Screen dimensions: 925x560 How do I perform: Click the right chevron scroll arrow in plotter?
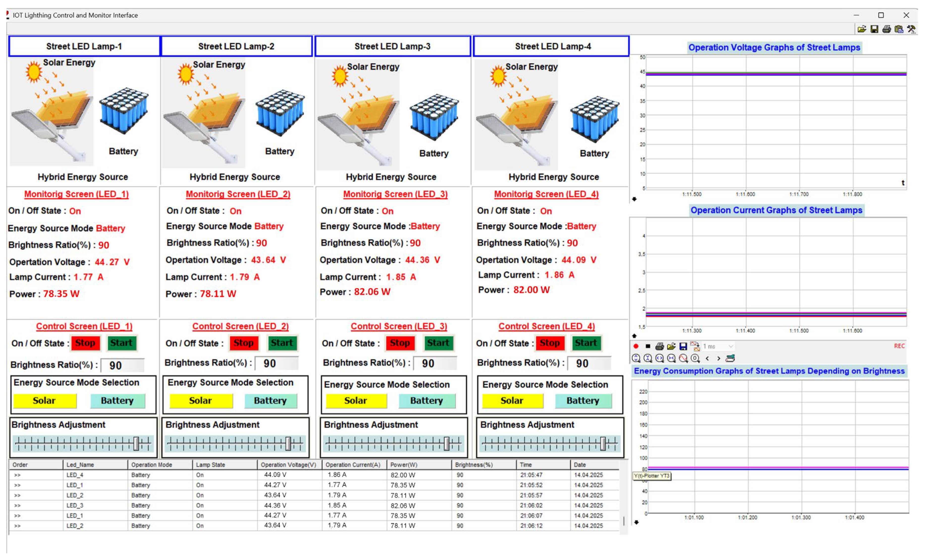718,358
